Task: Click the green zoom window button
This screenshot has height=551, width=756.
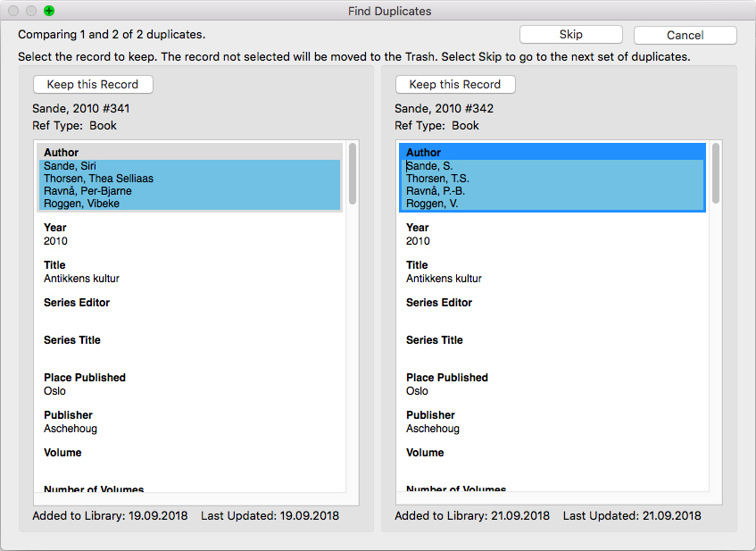Action: [x=49, y=11]
